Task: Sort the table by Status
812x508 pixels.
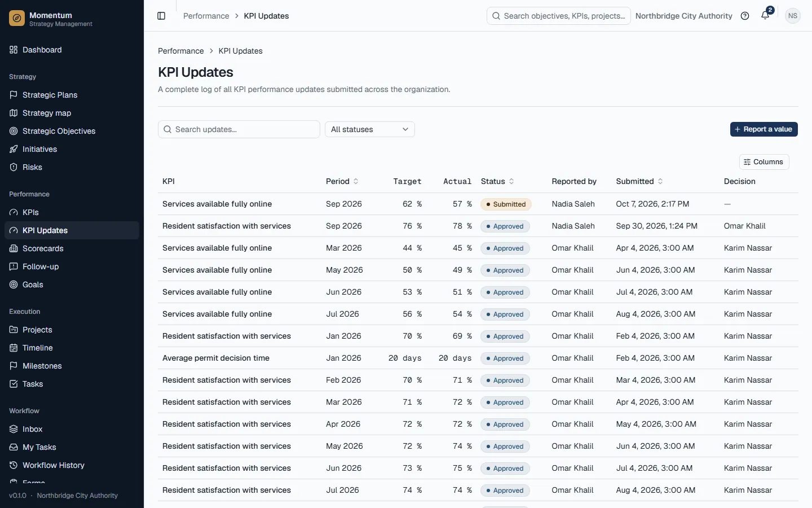Action: (498, 181)
